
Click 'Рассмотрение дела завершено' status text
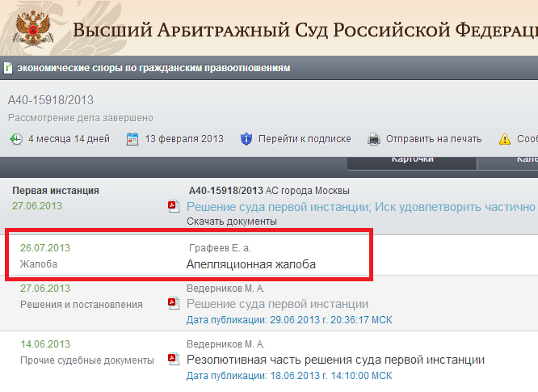point(81,118)
